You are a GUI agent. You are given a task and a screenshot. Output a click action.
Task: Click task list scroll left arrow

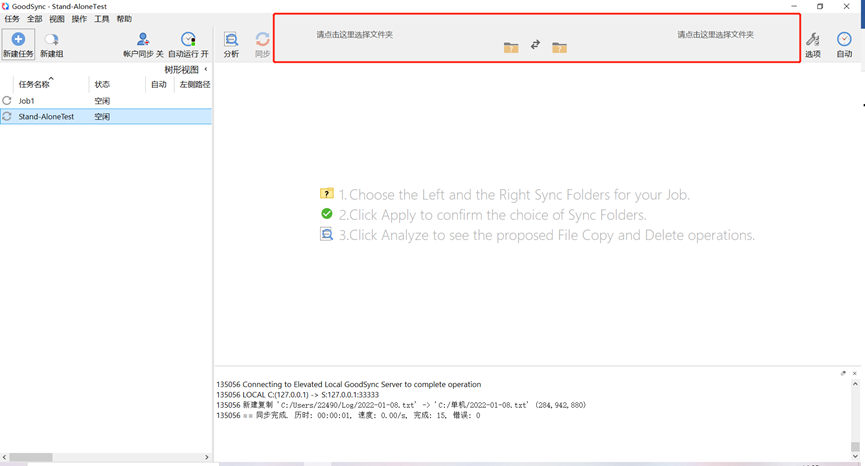[x=4, y=457]
